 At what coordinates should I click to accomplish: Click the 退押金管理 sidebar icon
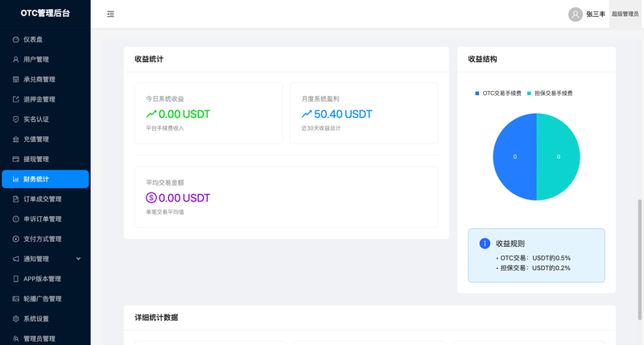click(15, 99)
